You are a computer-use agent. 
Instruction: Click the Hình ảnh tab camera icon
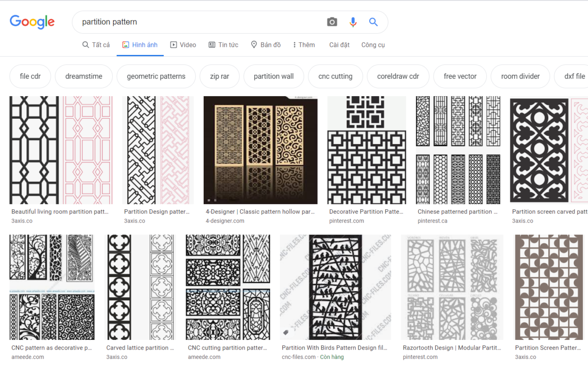click(x=125, y=44)
